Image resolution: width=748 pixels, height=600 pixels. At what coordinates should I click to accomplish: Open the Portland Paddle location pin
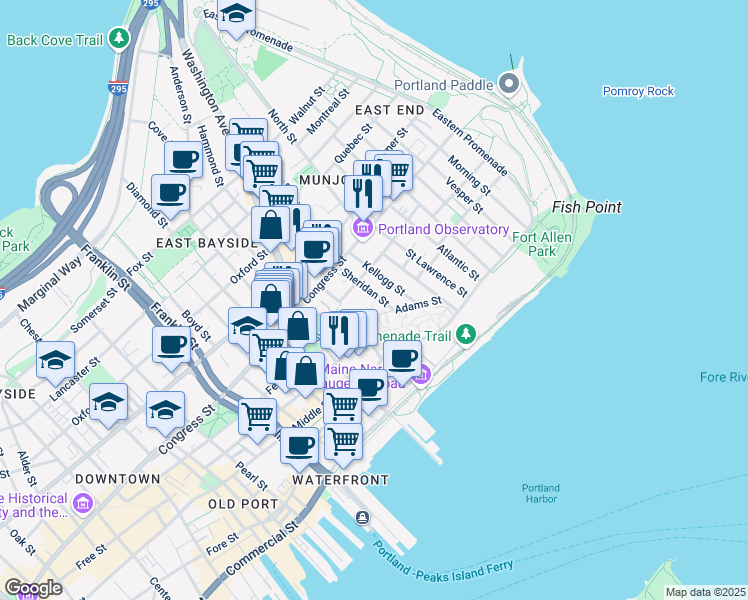click(509, 84)
